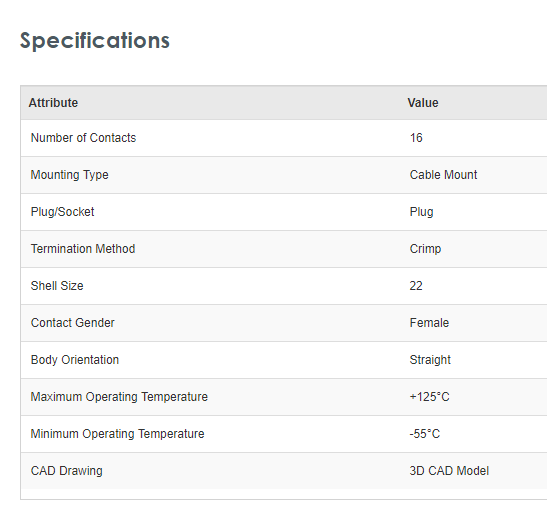The image size is (547, 514).
Task: Click the Attribute column header
Action: [53, 103]
